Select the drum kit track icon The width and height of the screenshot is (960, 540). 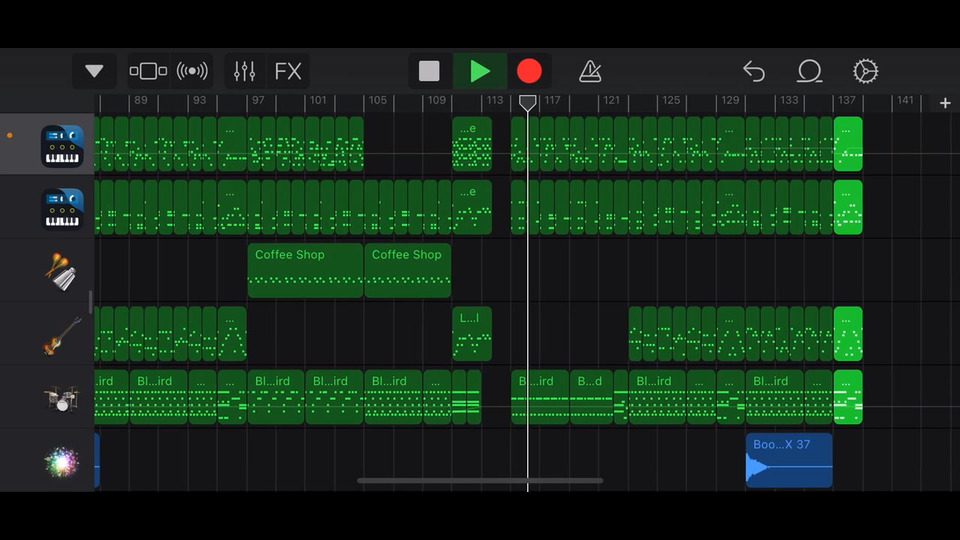[62, 398]
